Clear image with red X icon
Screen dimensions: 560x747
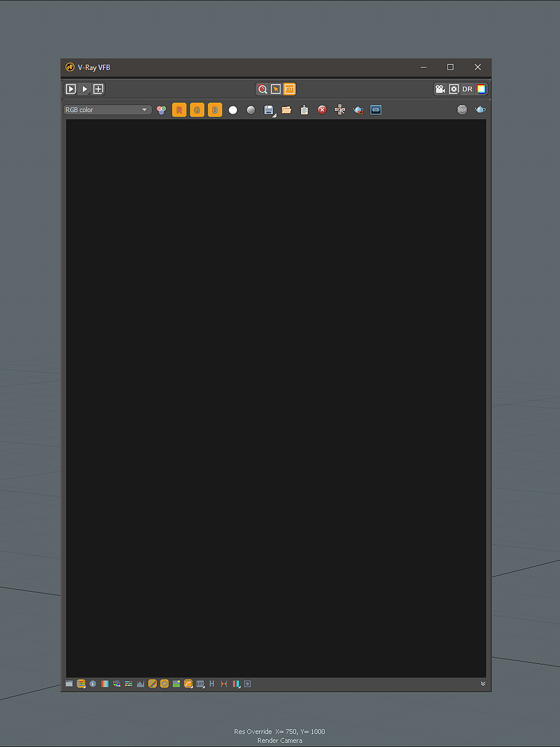pyautogui.click(x=322, y=110)
